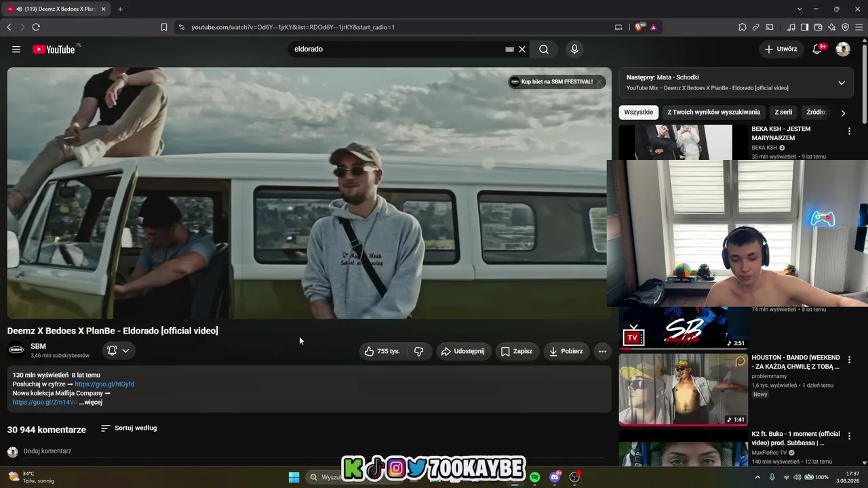The width and height of the screenshot is (868, 488).
Task: Open the Brave main menu
Action: point(859,27)
